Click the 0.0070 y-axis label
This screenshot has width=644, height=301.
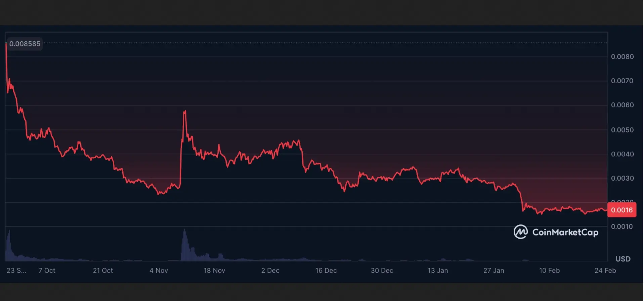coord(622,81)
